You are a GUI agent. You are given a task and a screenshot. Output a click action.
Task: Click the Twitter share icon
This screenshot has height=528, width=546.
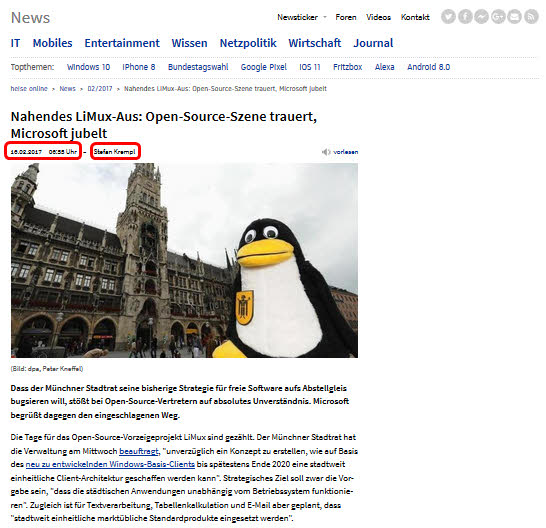tap(448, 17)
